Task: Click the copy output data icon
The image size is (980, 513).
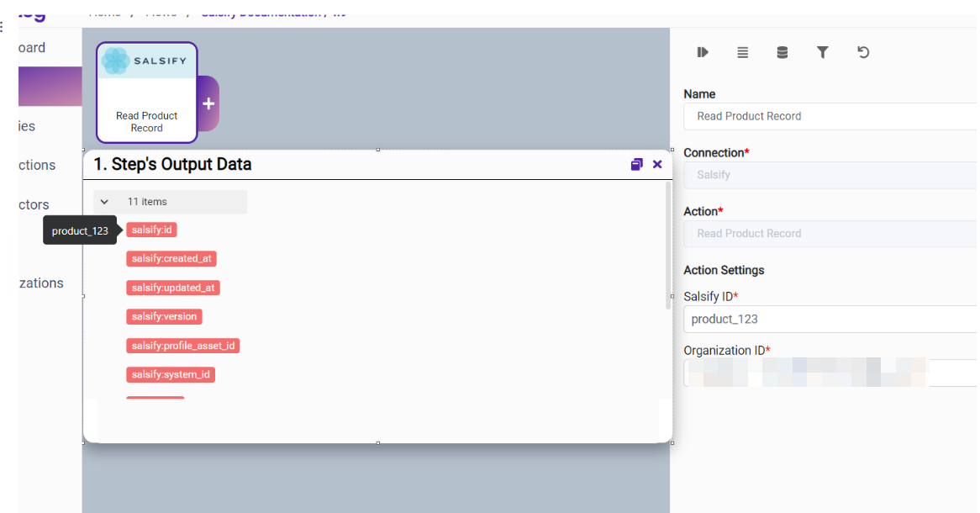Action: (x=636, y=164)
